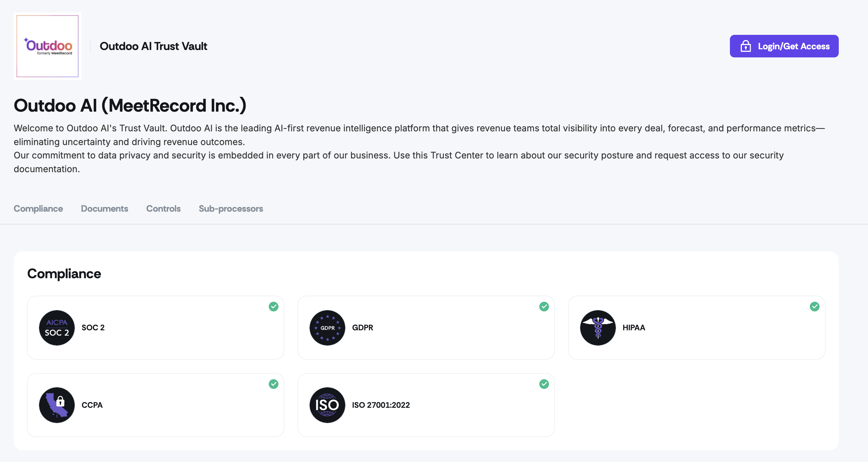868x462 pixels.
Task: Click the green checkmark on ISO 27001:2022 card
Action: (x=544, y=384)
